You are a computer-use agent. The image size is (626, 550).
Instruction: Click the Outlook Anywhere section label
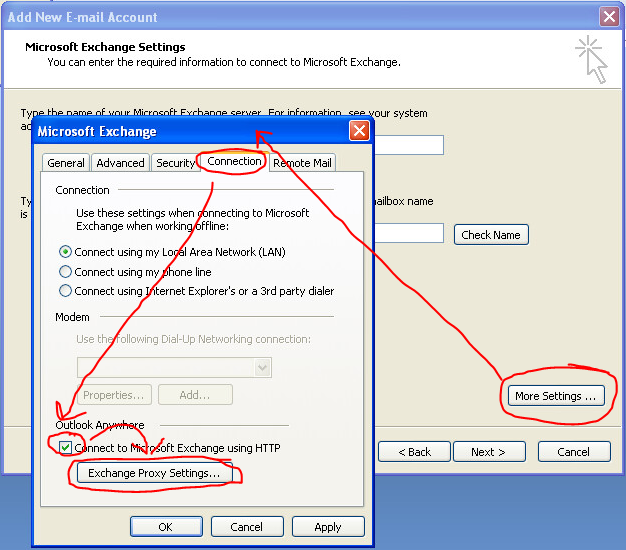click(x=100, y=425)
